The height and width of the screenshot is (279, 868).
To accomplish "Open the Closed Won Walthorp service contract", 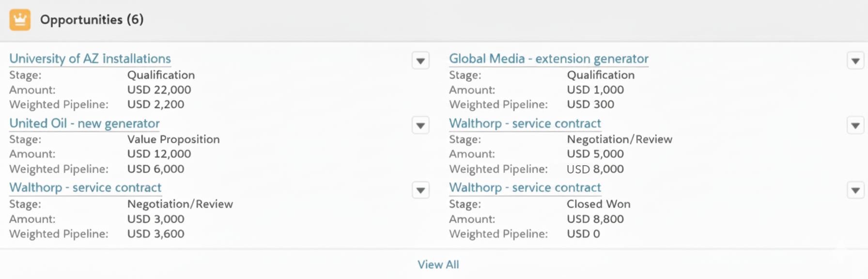I will [525, 187].
